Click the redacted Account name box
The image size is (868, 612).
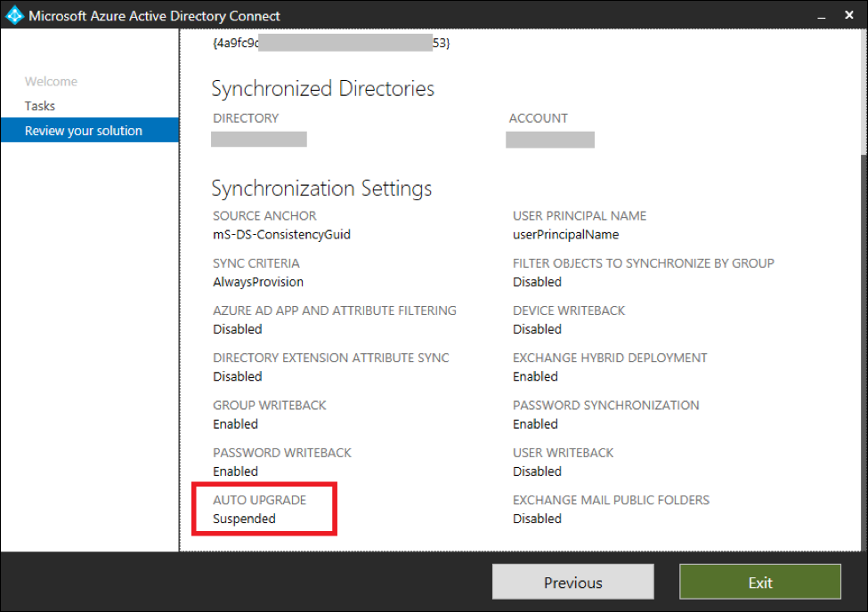point(550,140)
